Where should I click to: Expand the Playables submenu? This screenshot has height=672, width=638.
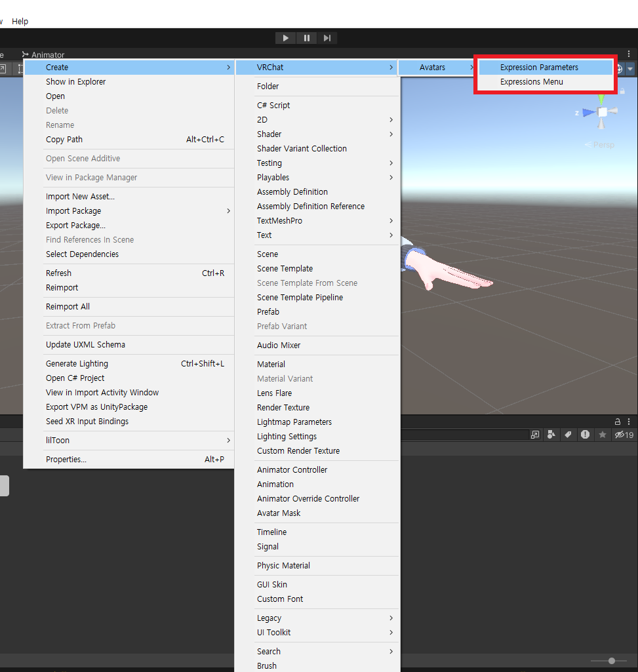pyautogui.click(x=318, y=178)
